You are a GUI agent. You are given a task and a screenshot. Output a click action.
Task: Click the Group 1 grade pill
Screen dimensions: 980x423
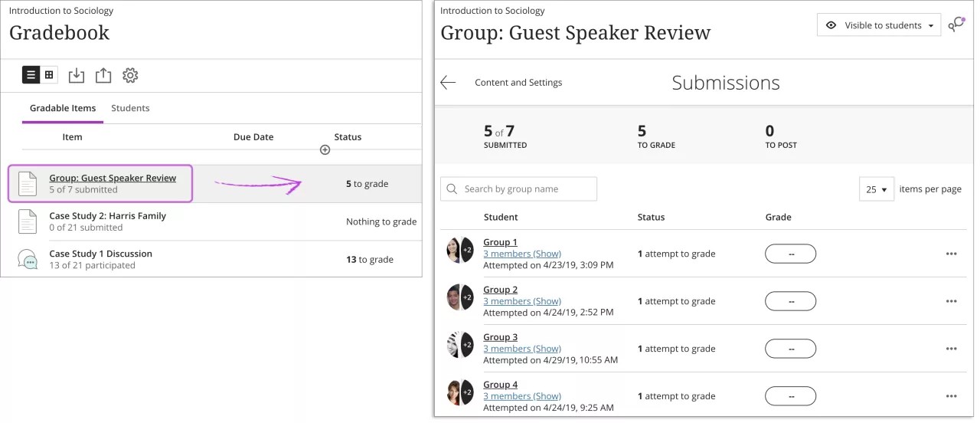(790, 254)
